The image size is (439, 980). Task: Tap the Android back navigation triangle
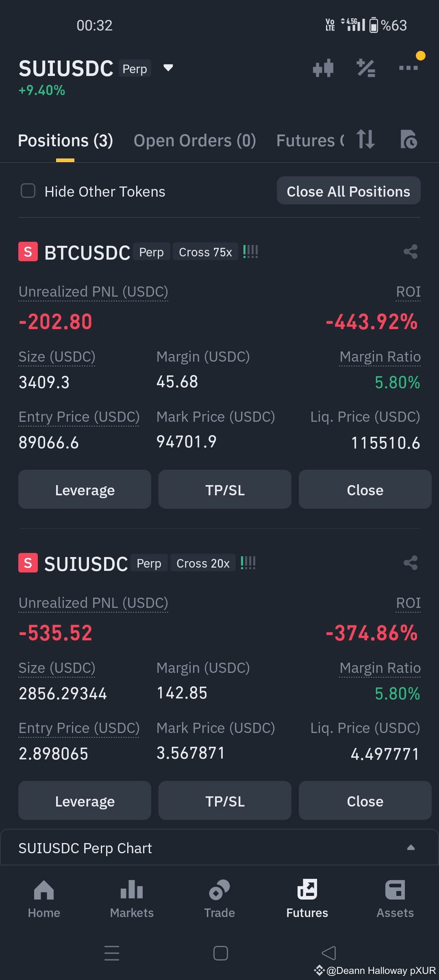click(328, 953)
